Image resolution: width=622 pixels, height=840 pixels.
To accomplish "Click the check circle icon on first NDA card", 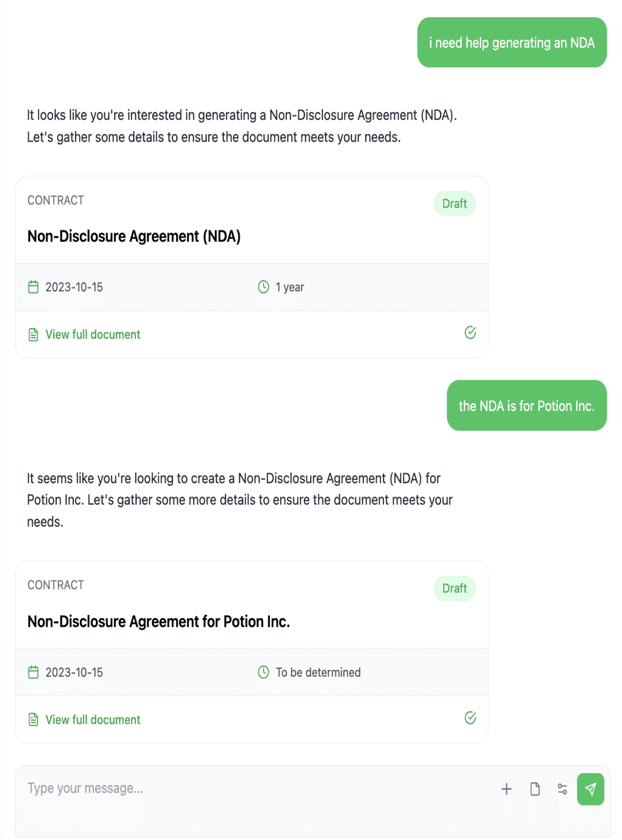I will point(470,332).
